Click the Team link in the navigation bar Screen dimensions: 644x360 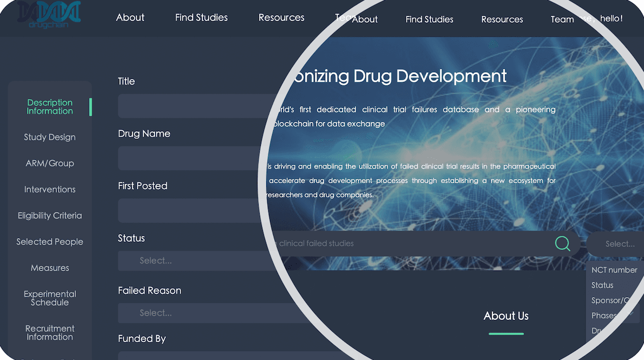tap(562, 20)
